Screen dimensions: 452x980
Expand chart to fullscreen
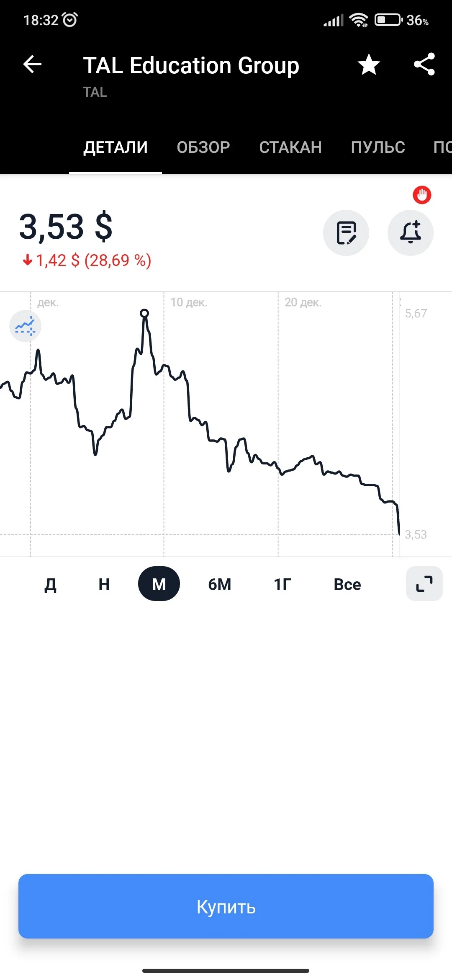424,584
